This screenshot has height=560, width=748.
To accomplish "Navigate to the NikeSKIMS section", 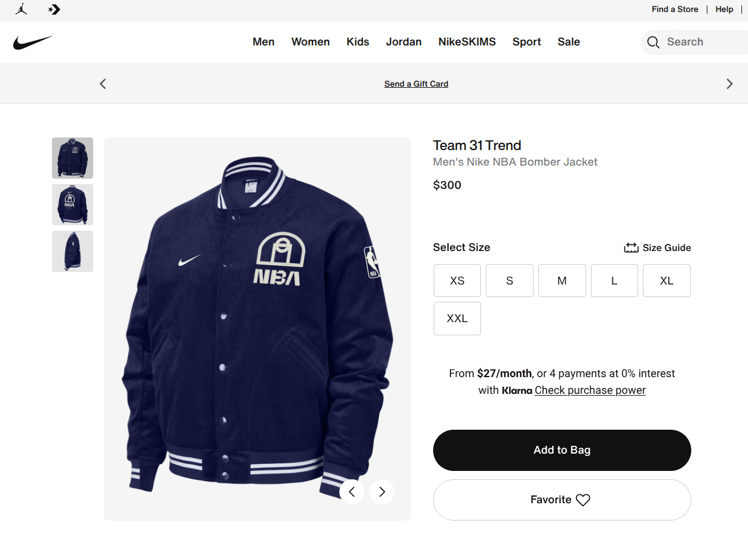I will coord(467,42).
